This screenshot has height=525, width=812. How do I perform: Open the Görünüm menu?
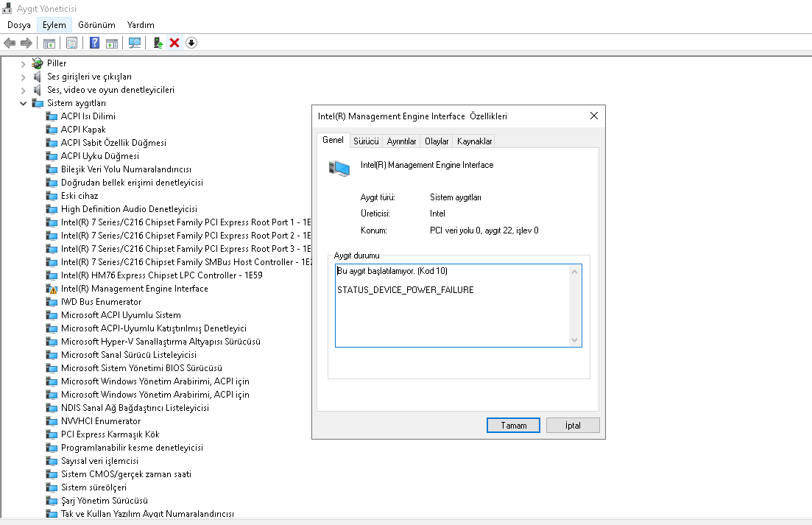(x=96, y=25)
